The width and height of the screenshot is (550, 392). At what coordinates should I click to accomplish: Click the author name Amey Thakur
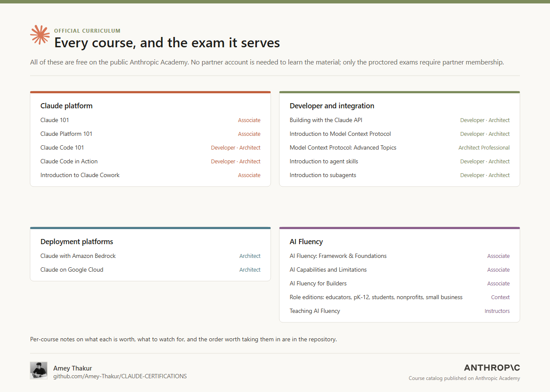point(73,368)
